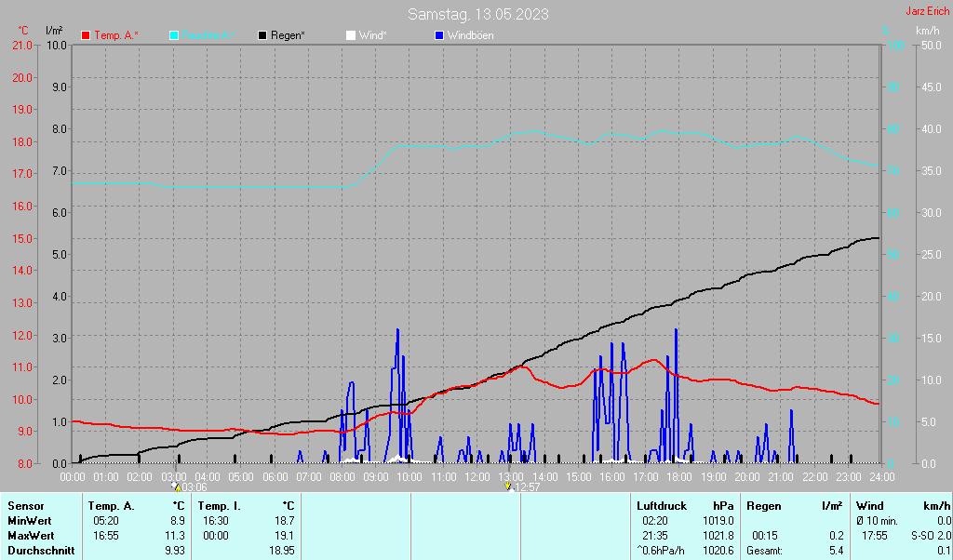Click the Regen column header in table

pyautogui.click(x=764, y=506)
